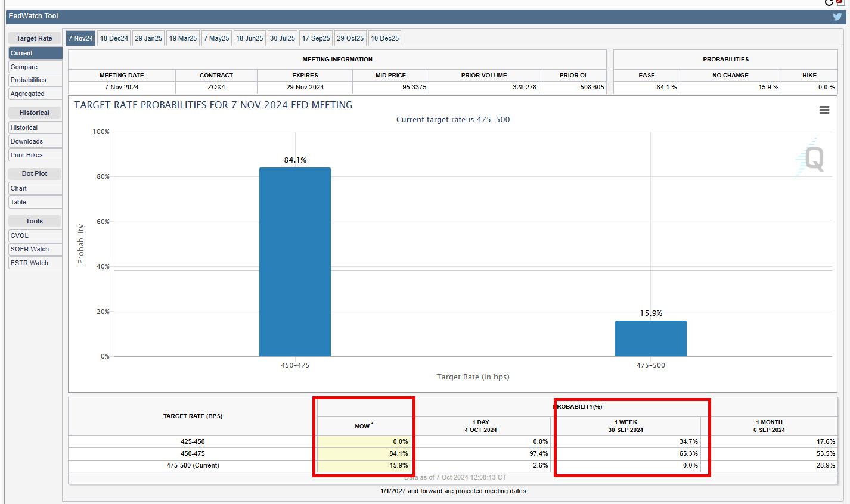The height and width of the screenshot is (504, 850).
Task: Open Prior Hikes in the sidebar
Action: 35,155
